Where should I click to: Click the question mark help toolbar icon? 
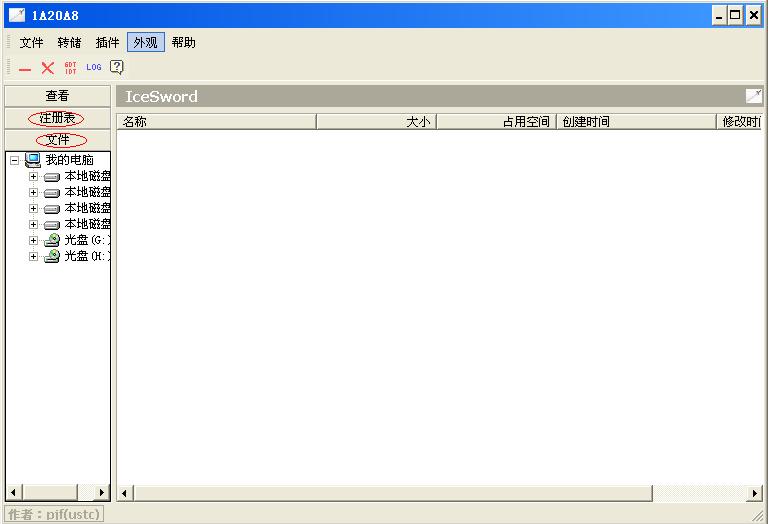117,67
